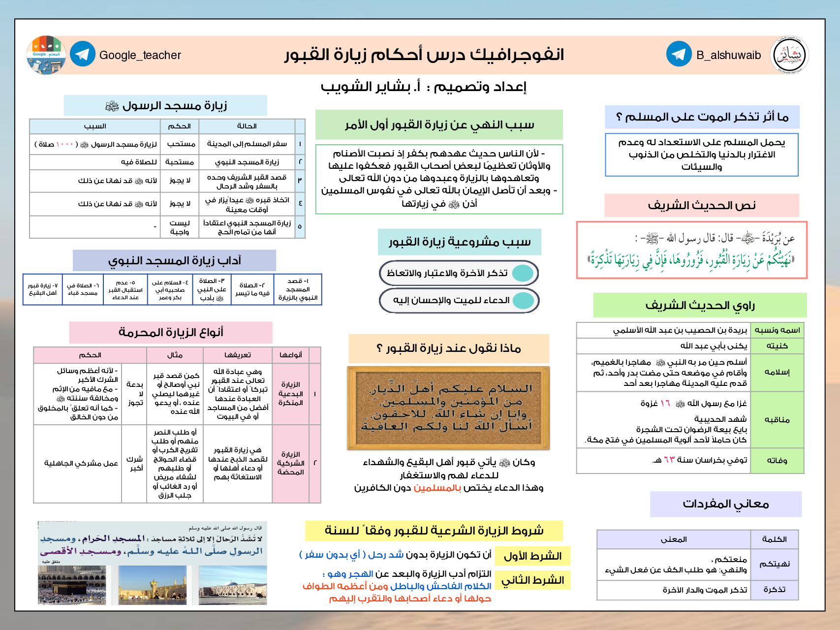Image resolution: width=840 pixels, height=630 pixels.
Task: Select the الشرط الأول yellow label
Action: click(532, 556)
